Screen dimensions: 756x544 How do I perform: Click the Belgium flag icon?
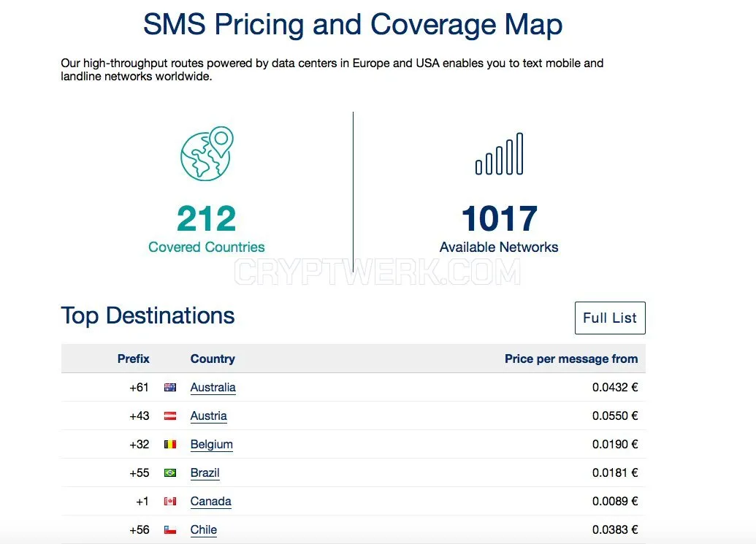(170, 444)
